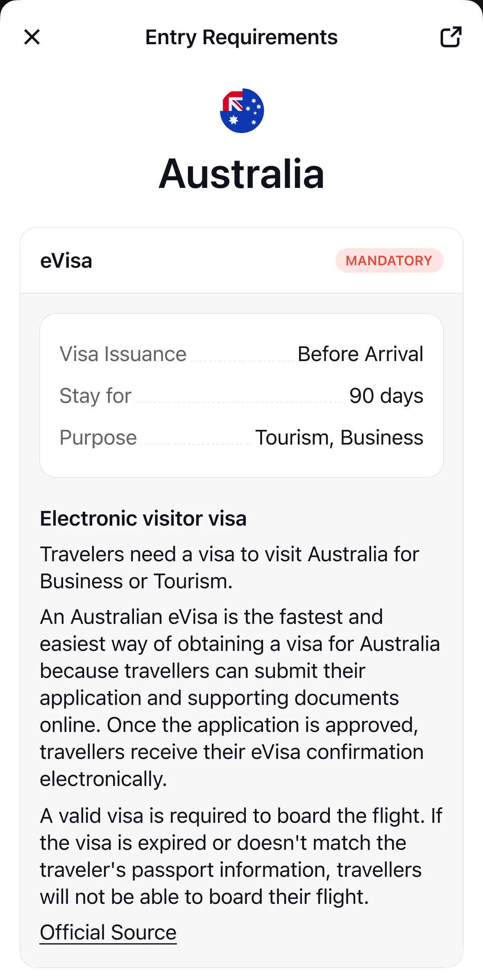Viewport: 483px width, 980px height.
Task: Tap the eVisa section title
Action: [x=66, y=261]
